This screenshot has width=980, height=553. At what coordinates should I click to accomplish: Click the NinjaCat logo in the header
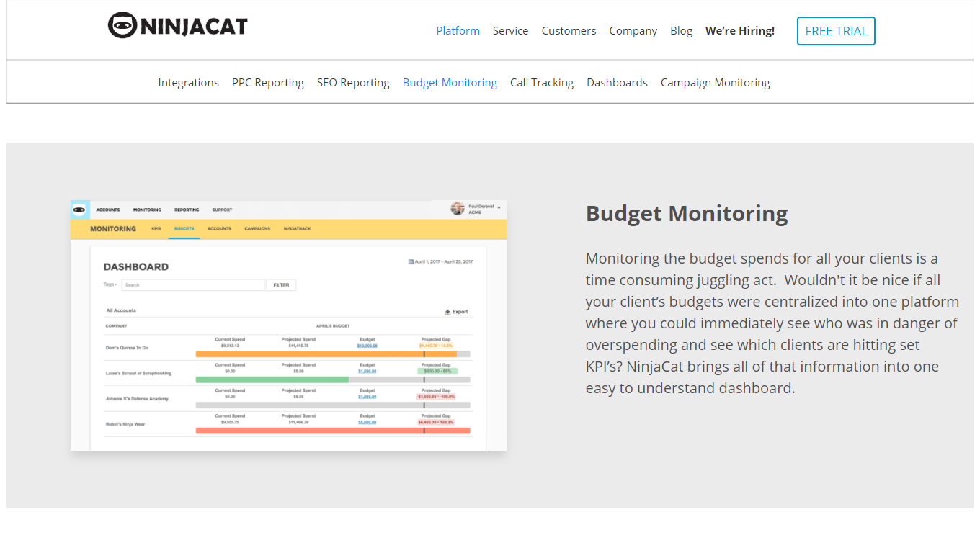pyautogui.click(x=178, y=26)
